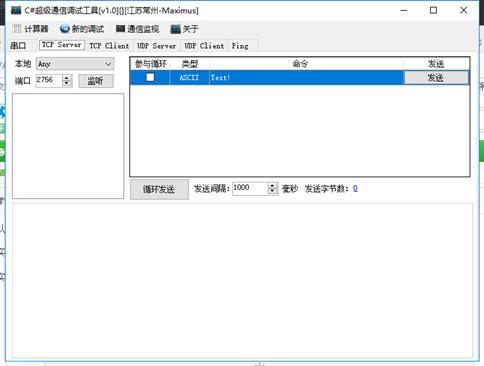484x366 pixels.
Task: Open the 计算器 calculator icon
Action: (17, 29)
